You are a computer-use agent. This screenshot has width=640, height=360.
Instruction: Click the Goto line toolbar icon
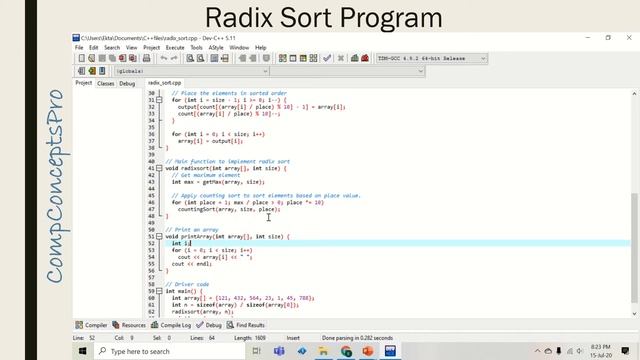pyautogui.click(x=224, y=58)
